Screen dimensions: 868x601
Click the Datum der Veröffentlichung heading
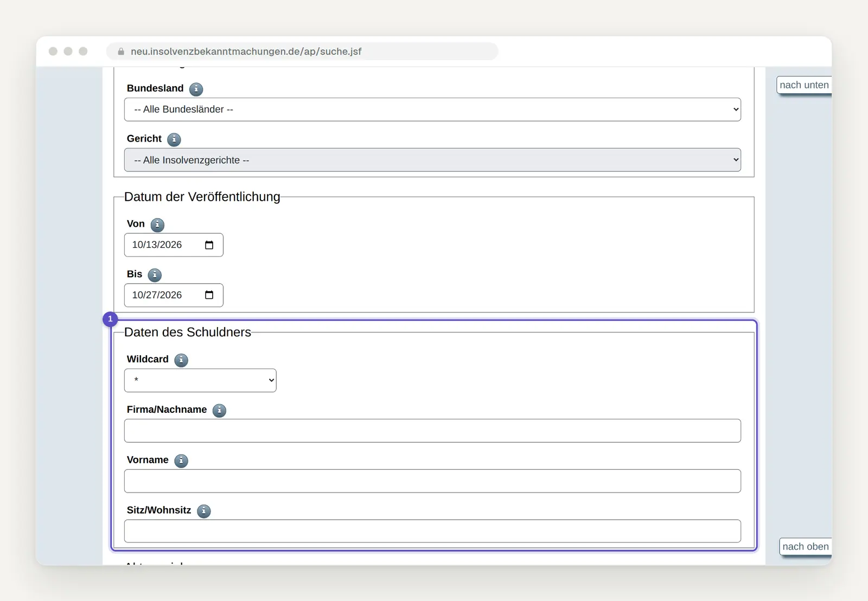click(202, 197)
